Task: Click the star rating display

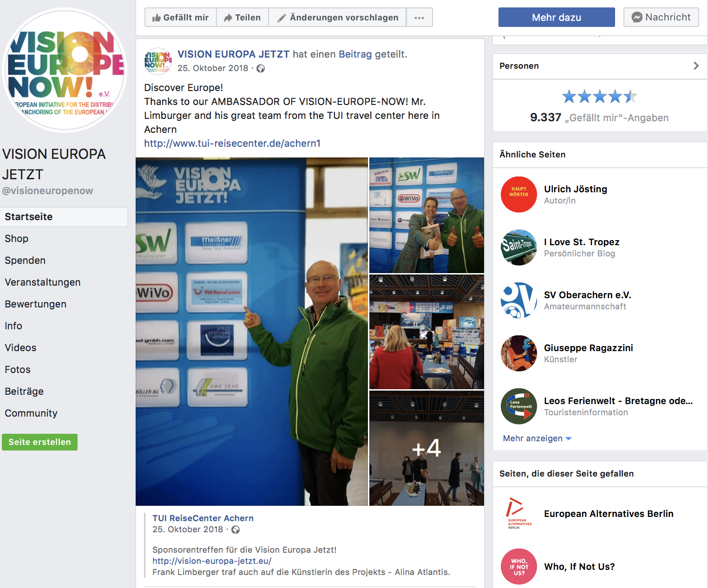Action: click(x=599, y=97)
